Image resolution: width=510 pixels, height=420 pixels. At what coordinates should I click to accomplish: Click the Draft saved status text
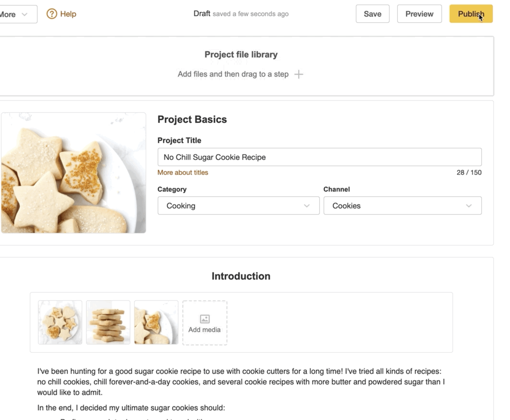pos(241,14)
